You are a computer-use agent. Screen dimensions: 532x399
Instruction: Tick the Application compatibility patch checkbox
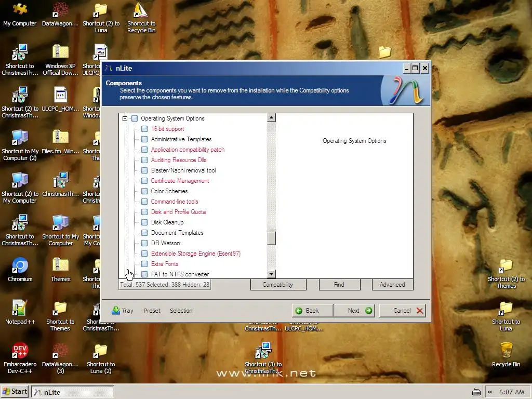point(144,150)
